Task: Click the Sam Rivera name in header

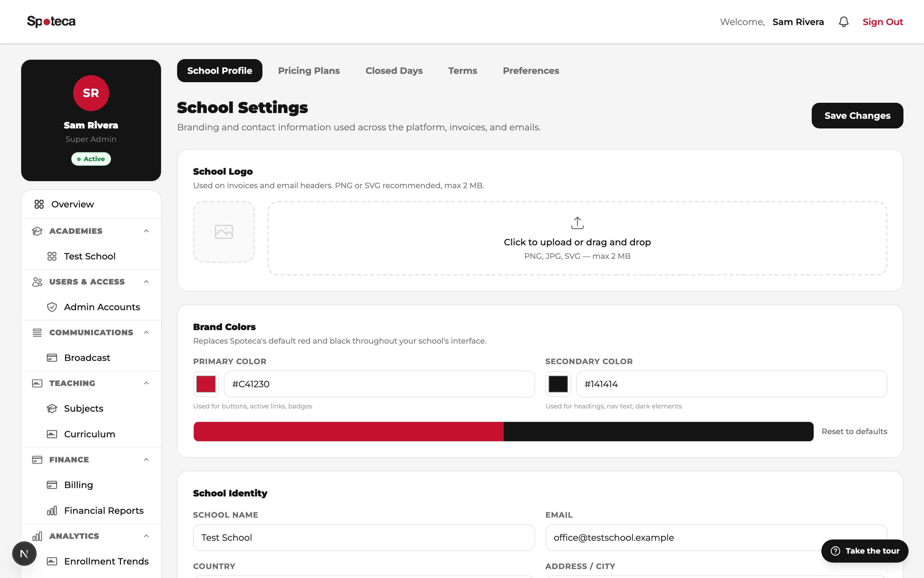Action: coord(798,22)
